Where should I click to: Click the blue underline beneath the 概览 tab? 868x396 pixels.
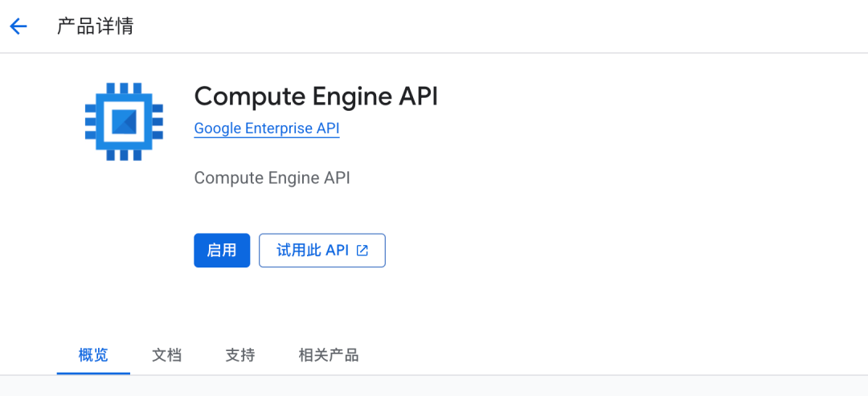93,373
